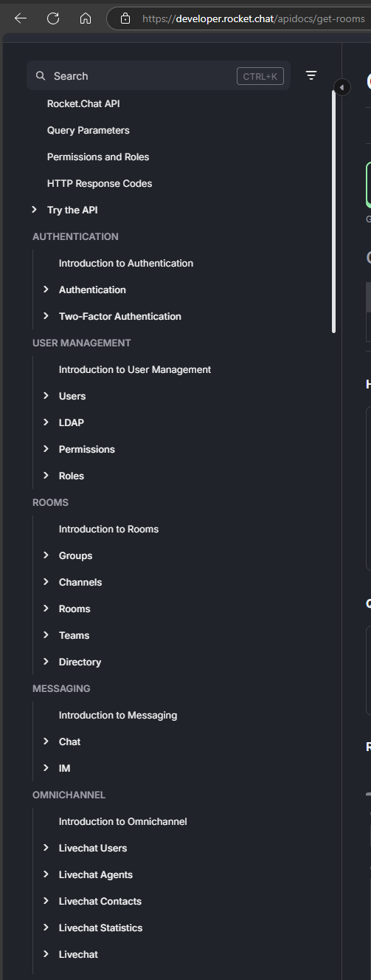The height and width of the screenshot is (980, 371).
Task: Click the search magnifier icon in sidebar
Action: [41, 76]
